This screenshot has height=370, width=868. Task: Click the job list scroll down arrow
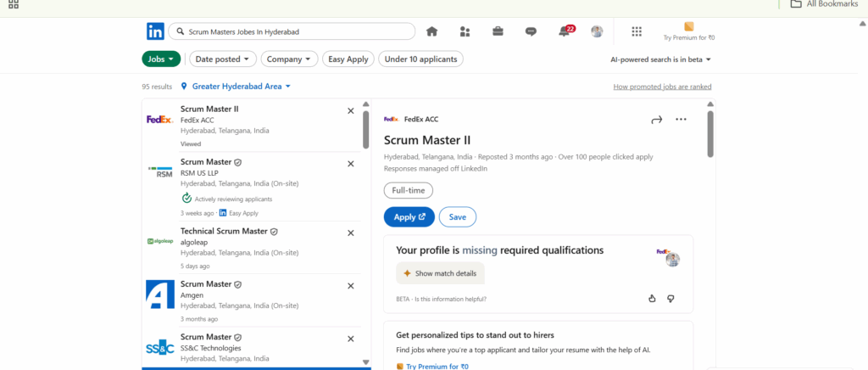[x=365, y=362]
